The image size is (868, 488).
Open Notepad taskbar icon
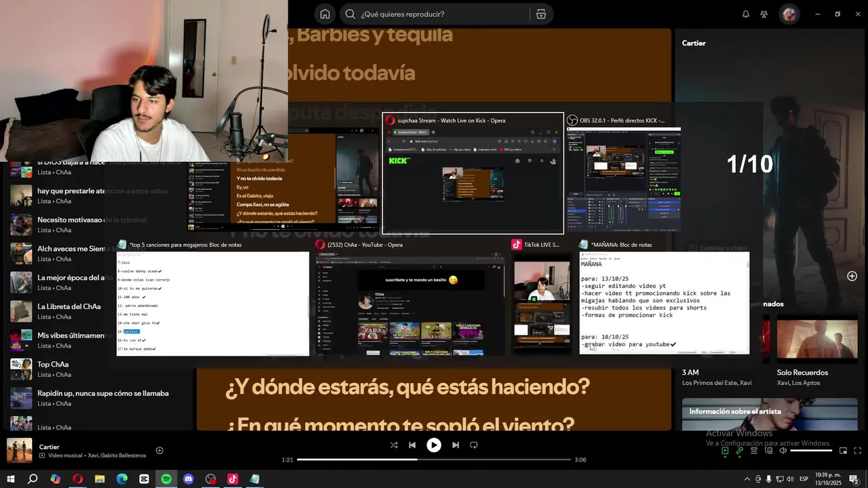point(255,479)
